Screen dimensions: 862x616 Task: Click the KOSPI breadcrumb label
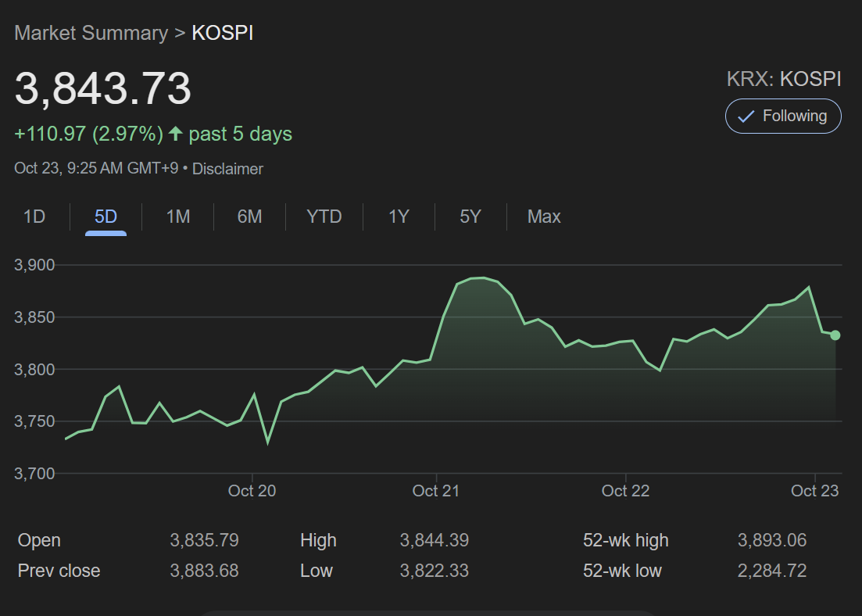point(222,33)
